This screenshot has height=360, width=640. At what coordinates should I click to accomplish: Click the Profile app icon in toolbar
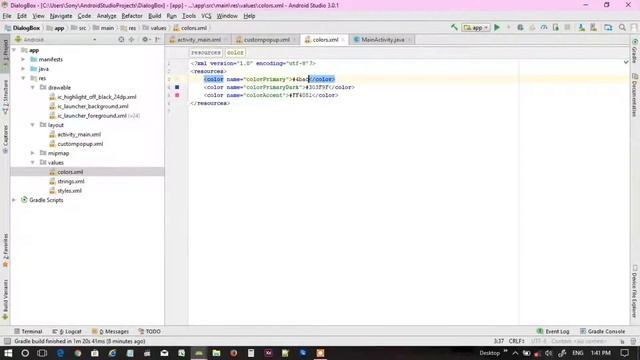(544, 27)
